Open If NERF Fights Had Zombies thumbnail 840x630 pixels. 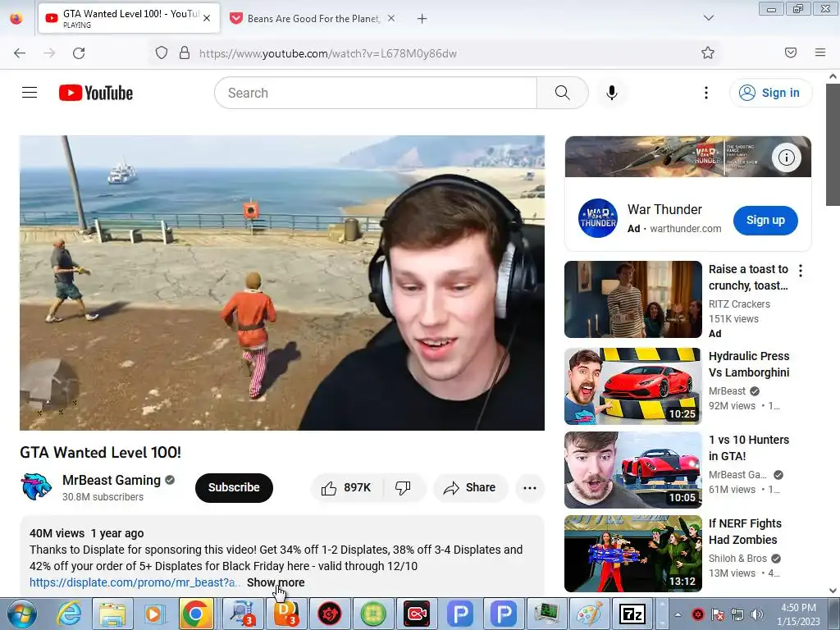632,554
